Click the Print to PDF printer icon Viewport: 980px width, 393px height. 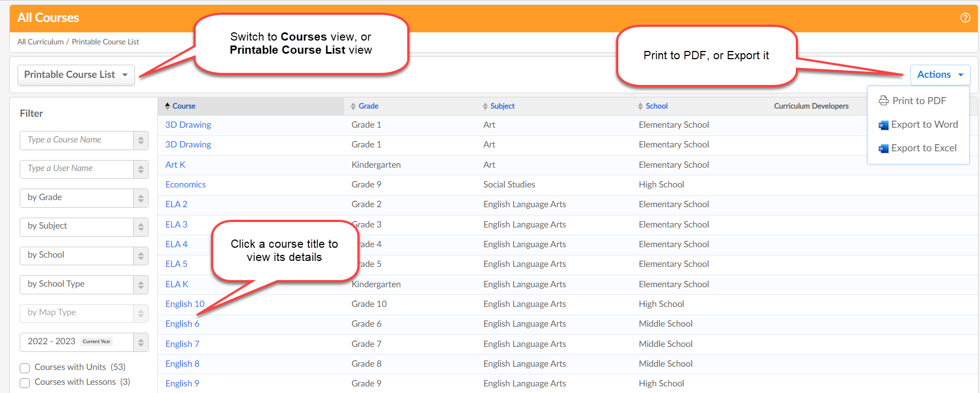[884, 101]
